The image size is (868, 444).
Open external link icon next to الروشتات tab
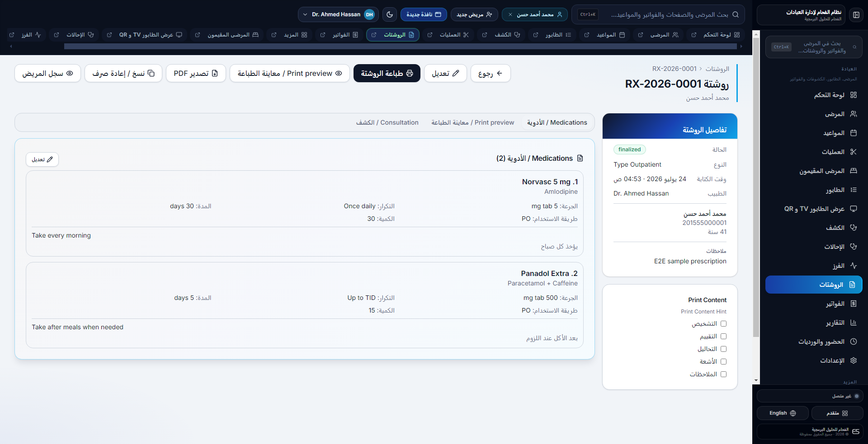[374, 35]
